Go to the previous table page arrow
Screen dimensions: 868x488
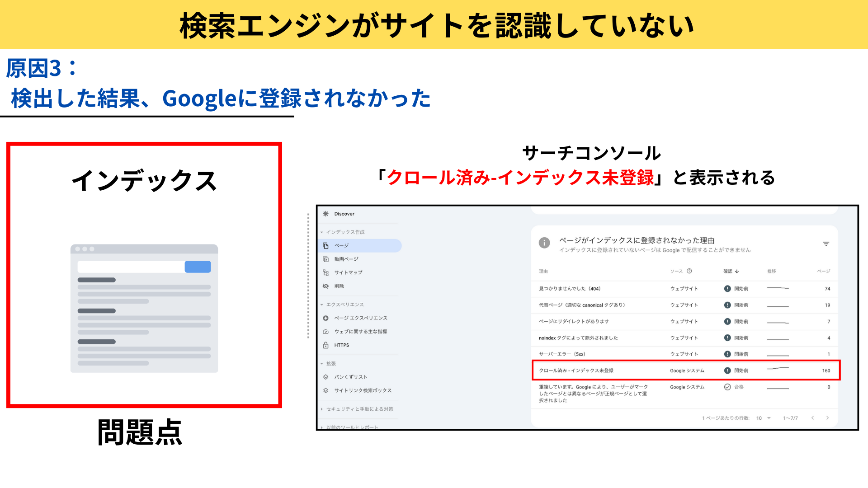812,418
